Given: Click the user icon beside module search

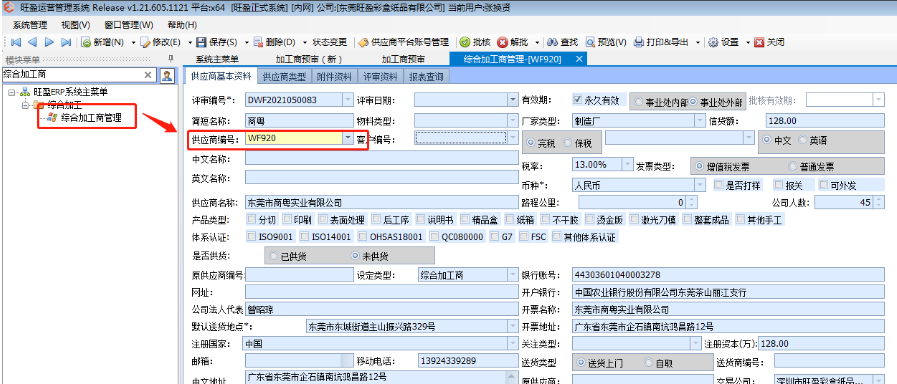Looking at the screenshot, I should pos(167,75).
